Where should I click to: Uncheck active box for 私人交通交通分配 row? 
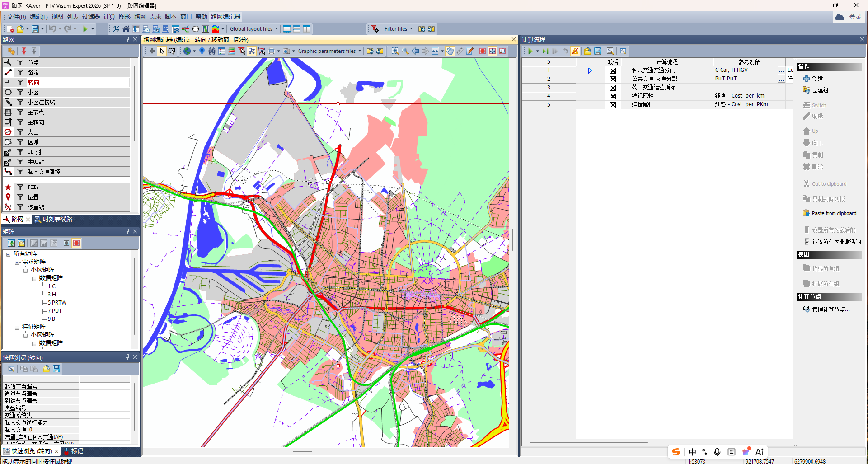coord(613,70)
